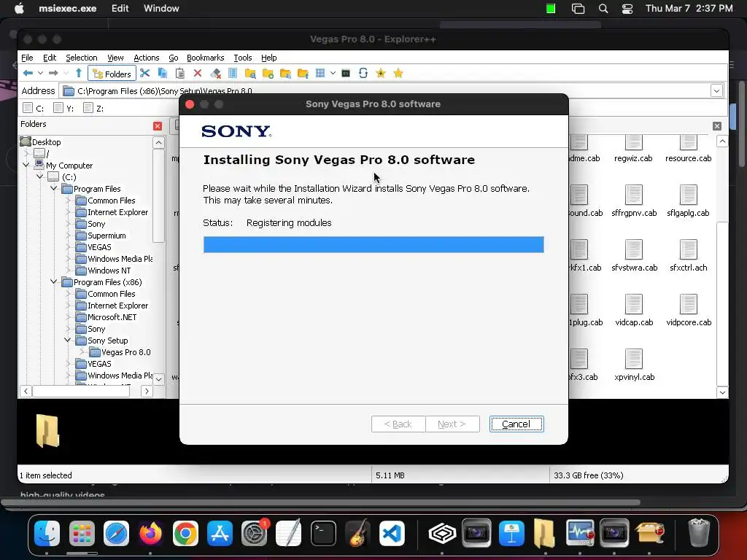The width and height of the screenshot is (747, 560).
Task: Open the Bookmarks menu
Action: (205, 58)
